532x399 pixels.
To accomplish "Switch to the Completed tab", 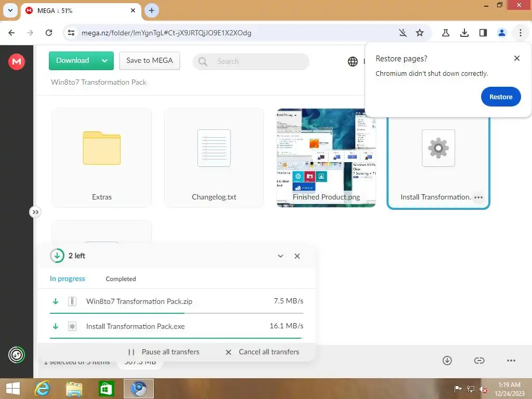I will pyautogui.click(x=121, y=279).
